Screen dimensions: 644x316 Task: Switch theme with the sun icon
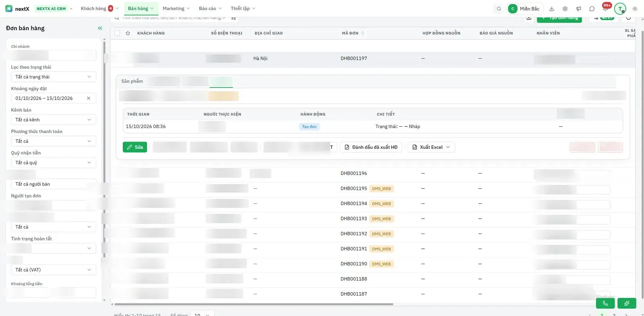pos(635,9)
